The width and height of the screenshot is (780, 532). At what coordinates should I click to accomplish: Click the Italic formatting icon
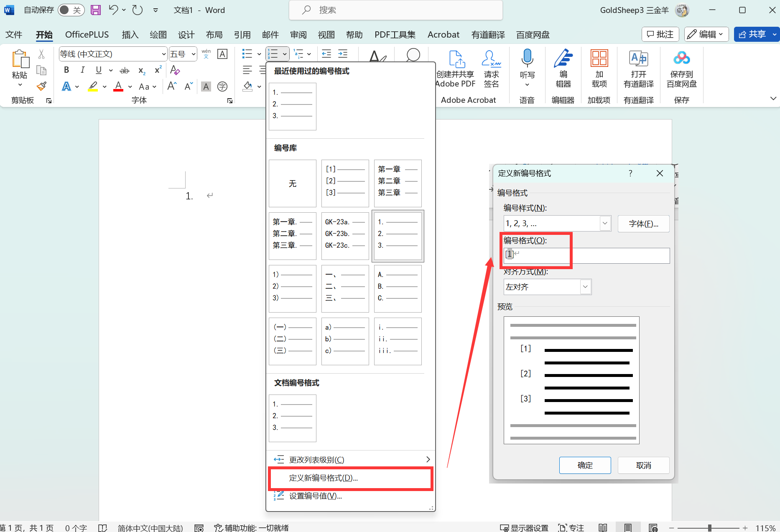point(82,70)
